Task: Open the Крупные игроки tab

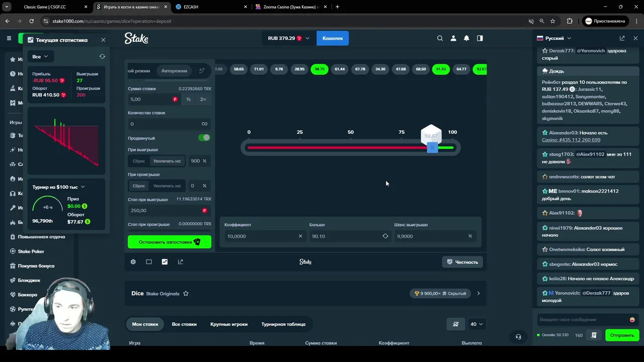Action: pos(229,324)
